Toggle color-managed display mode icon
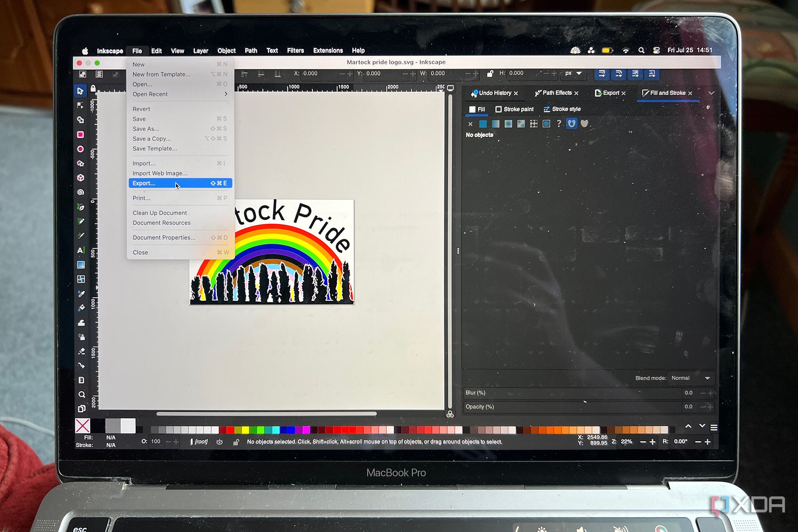Viewport: 798px width, 532px height. click(450, 414)
